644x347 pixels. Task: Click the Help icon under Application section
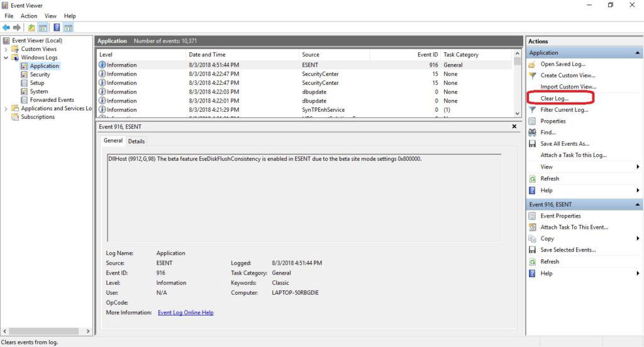[x=532, y=190]
